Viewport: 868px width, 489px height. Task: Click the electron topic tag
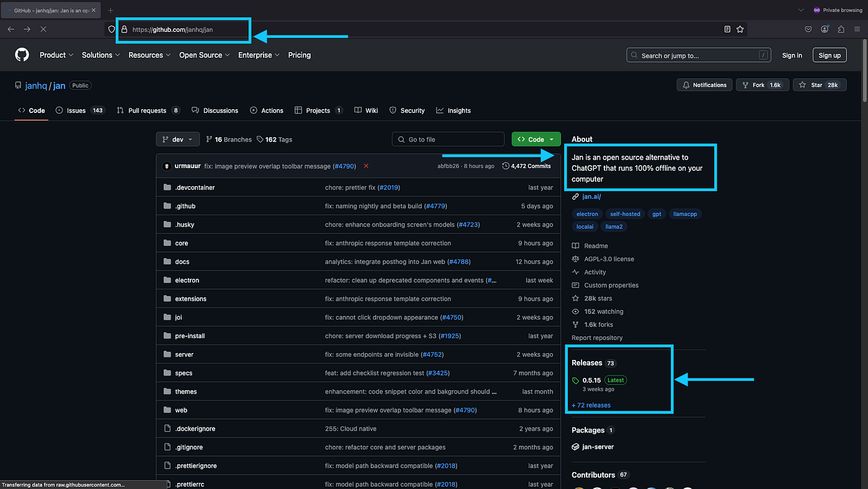point(587,214)
